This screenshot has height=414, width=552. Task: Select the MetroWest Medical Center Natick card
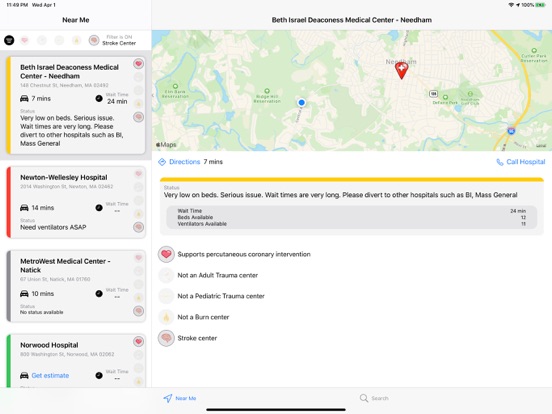click(x=76, y=286)
